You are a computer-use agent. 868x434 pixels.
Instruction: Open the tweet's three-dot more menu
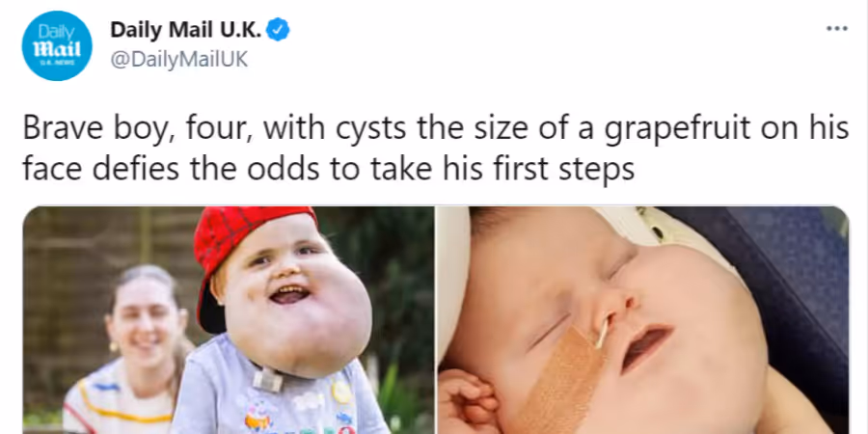point(836,29)
